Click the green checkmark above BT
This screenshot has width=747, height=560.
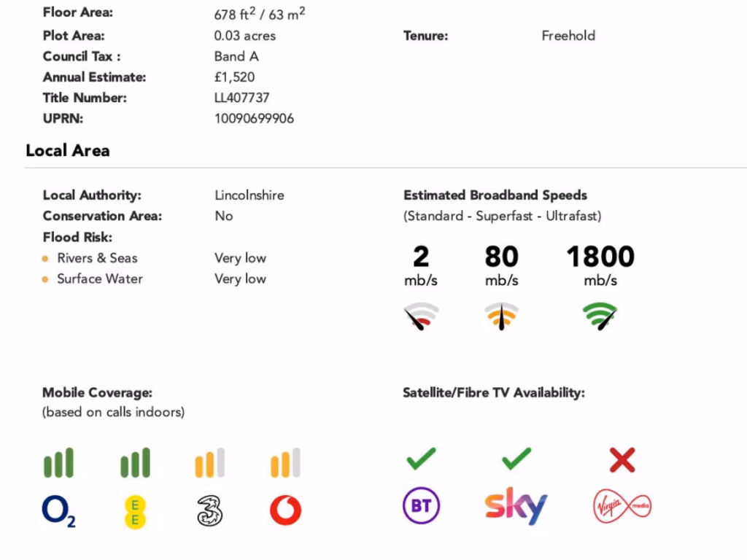pyautogui.click(x=421, y=459)
